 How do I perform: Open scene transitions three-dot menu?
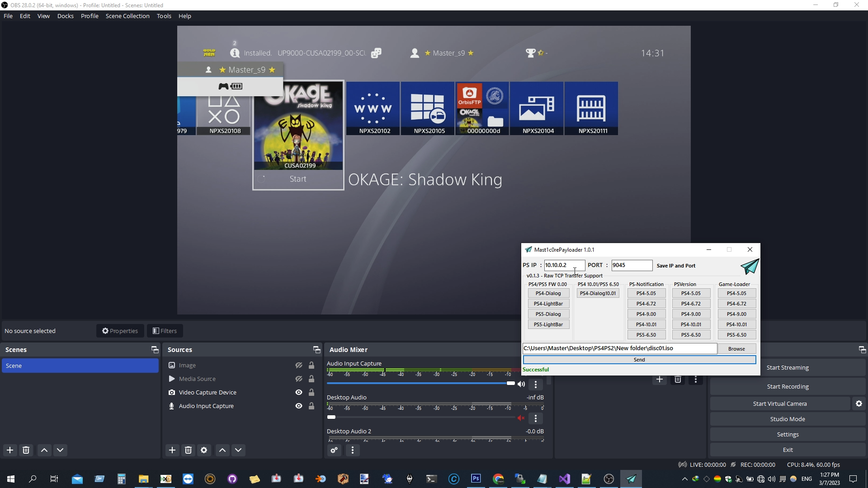click(696, 380)
